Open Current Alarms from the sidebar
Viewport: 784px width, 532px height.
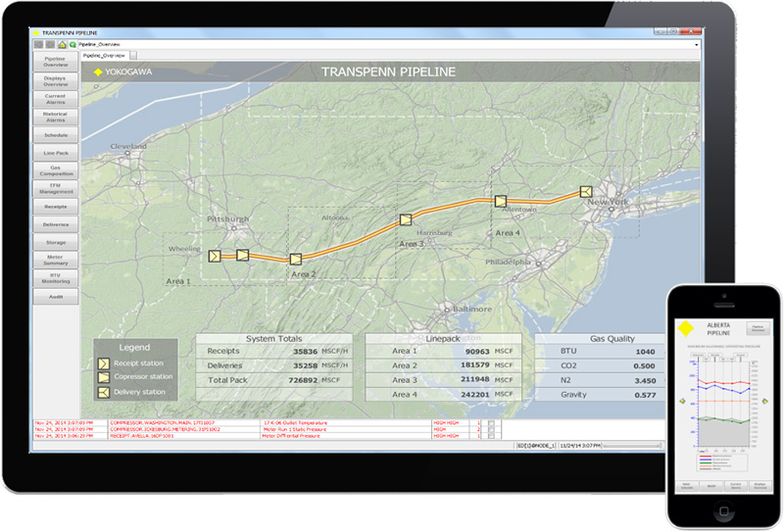(55, 98)
